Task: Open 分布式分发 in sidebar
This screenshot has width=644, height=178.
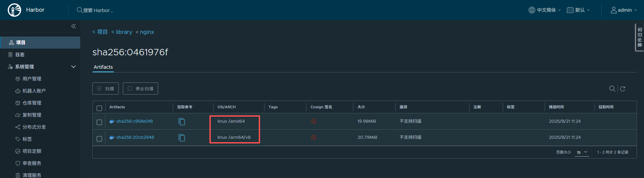Action: [x=34, y=127]
